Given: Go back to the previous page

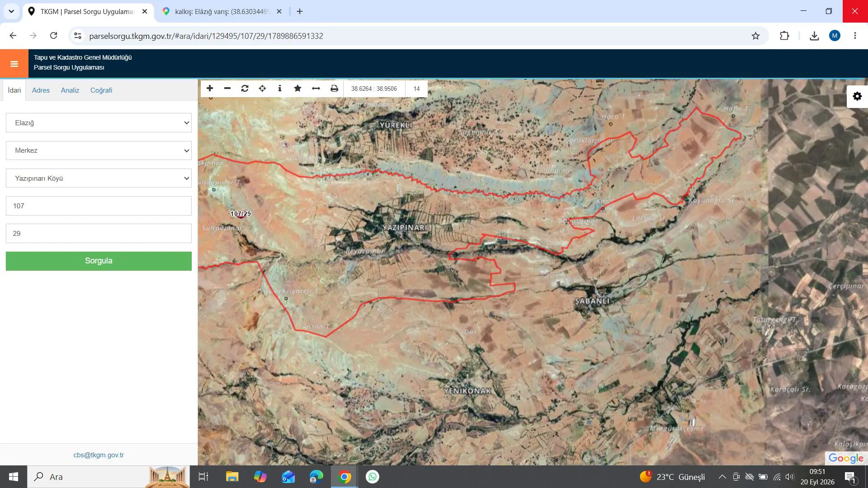Looking at the screenshot, I should (x=13, y=36).
